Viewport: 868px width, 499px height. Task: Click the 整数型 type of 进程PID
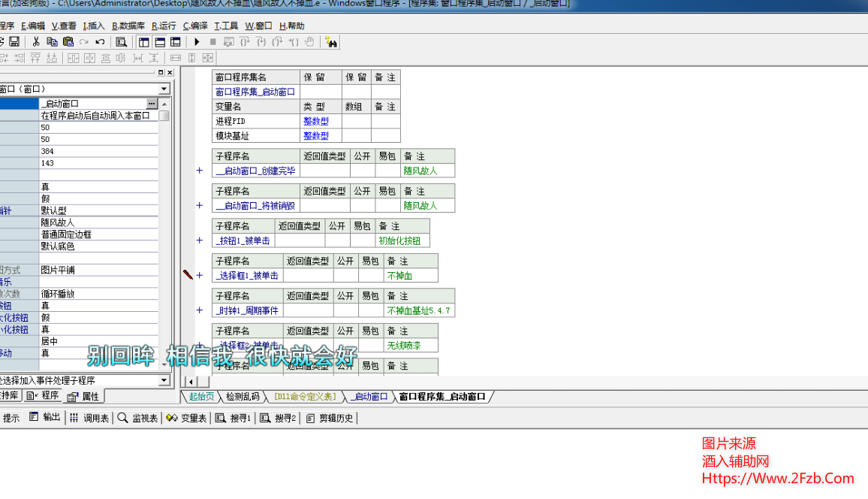(x=315, y=121)
